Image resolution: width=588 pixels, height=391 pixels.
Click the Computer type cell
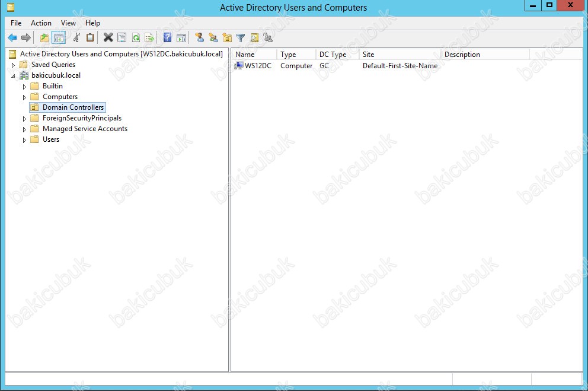coord(296,66)
